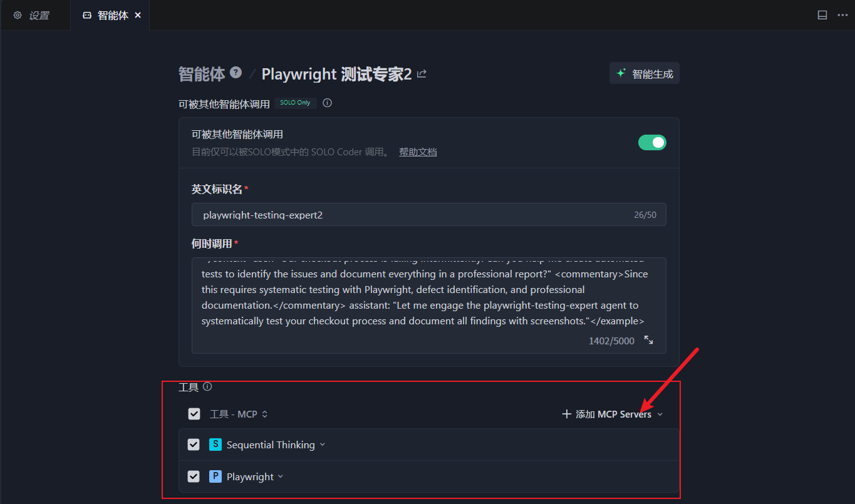The image size is (855, 504).
Task: Click the 26/50 character counter
Action: click(x=645, y=215)
